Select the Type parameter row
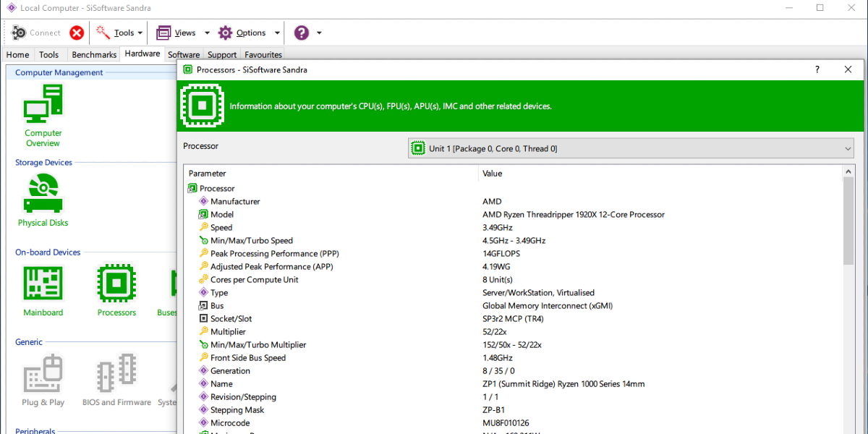Viewport: 868px width, 434px height. click(x=514, y=292)
